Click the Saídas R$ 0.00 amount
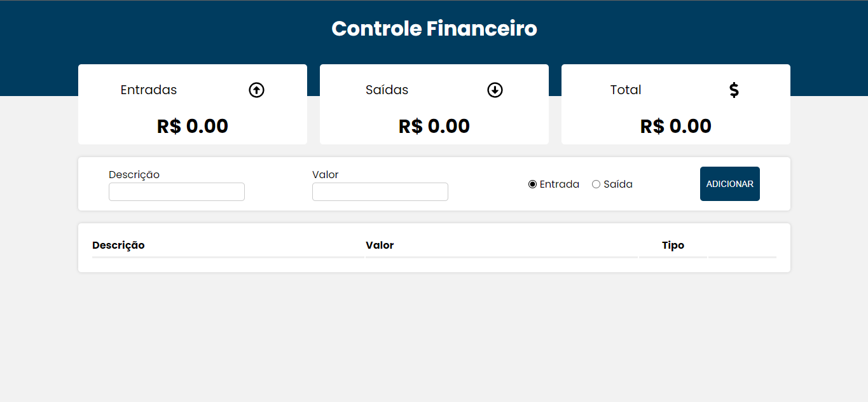The image size is (868, 402). pos(434,126)
